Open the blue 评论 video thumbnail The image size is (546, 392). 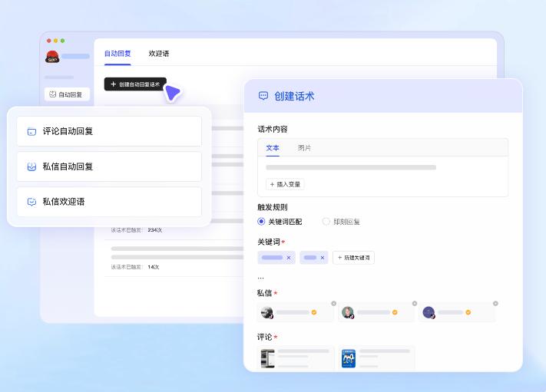coord(349,358)
